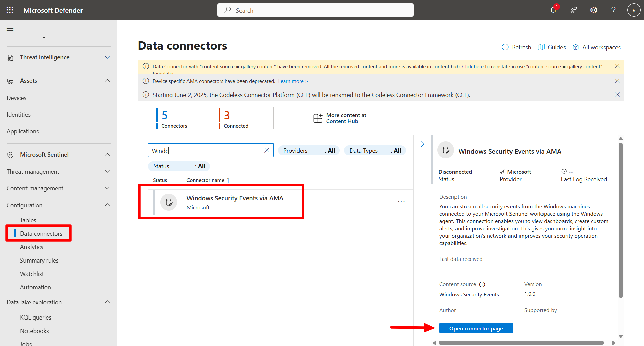Dismiss the gallery content removed banner
Viewport: 644px width, 346px height.
click(x=617, y=66)
